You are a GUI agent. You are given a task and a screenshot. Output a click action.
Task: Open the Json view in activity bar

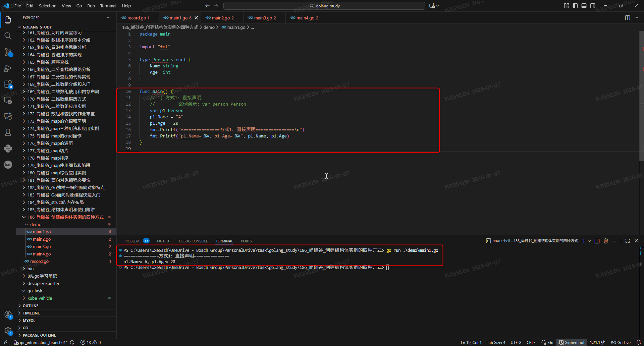tap(8, 165)
